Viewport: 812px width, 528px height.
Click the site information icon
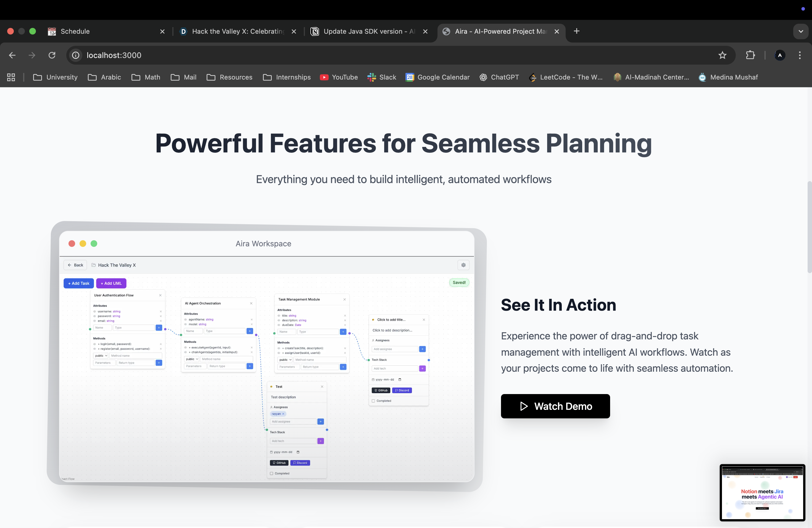click(76, 55)
